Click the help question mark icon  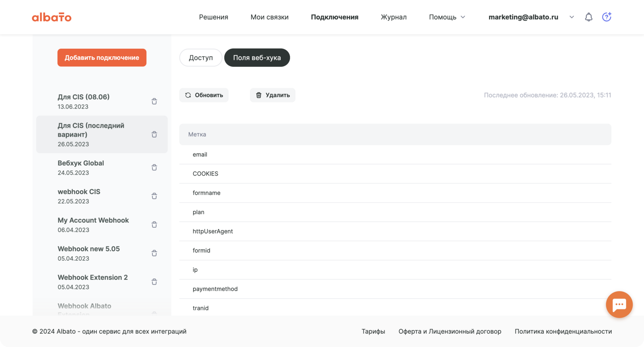pos(607,17)
